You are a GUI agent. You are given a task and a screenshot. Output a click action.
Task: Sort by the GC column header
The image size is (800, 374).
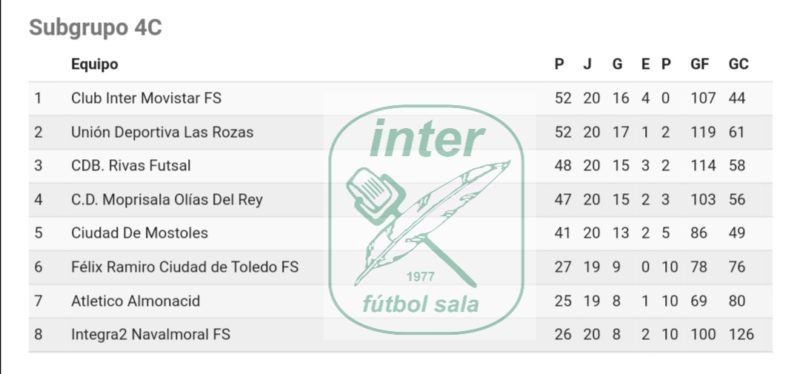pos(738,64)
